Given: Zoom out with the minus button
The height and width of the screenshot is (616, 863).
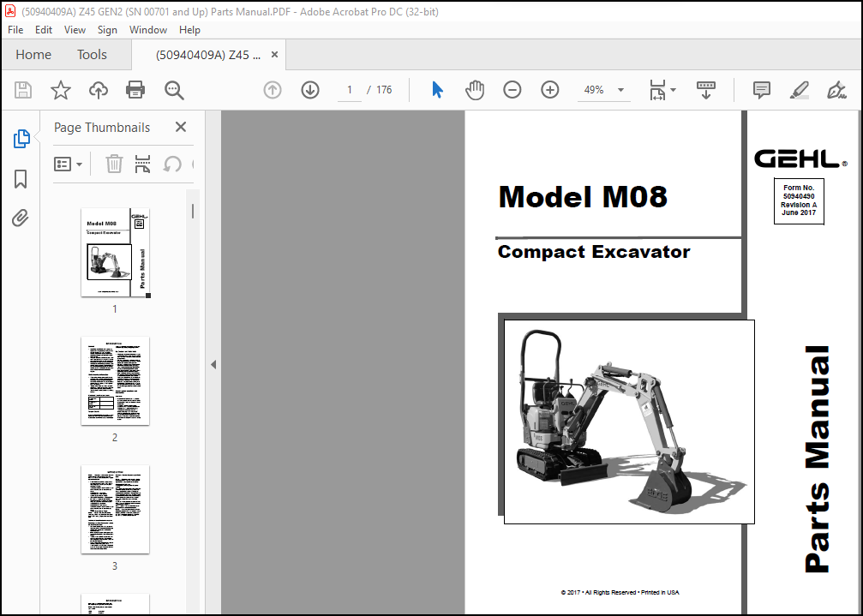Looking at the screenshot, I should coord(512,90).
